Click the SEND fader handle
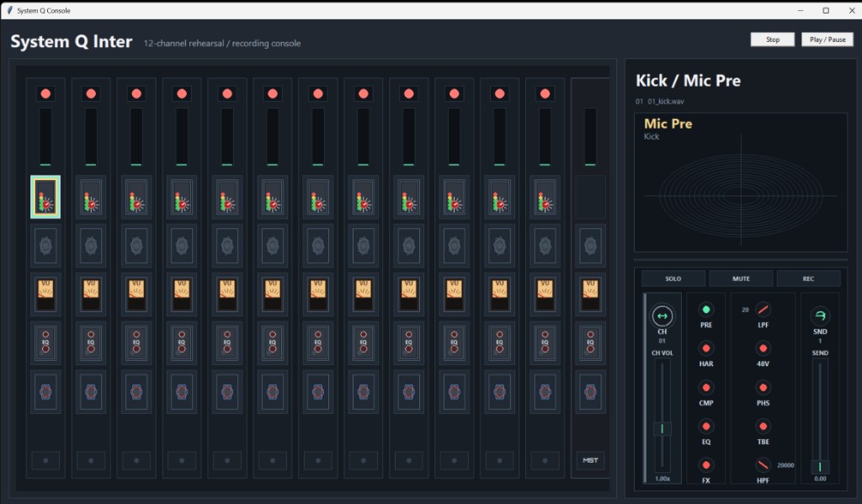This screenshot has height=504, width=862. coord(820,467)
